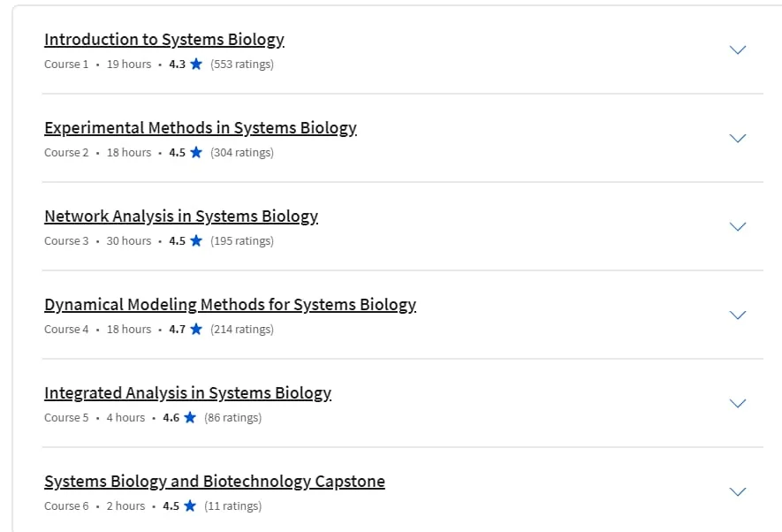Expand the Course 4 details chevron

(x=738, y=315)
